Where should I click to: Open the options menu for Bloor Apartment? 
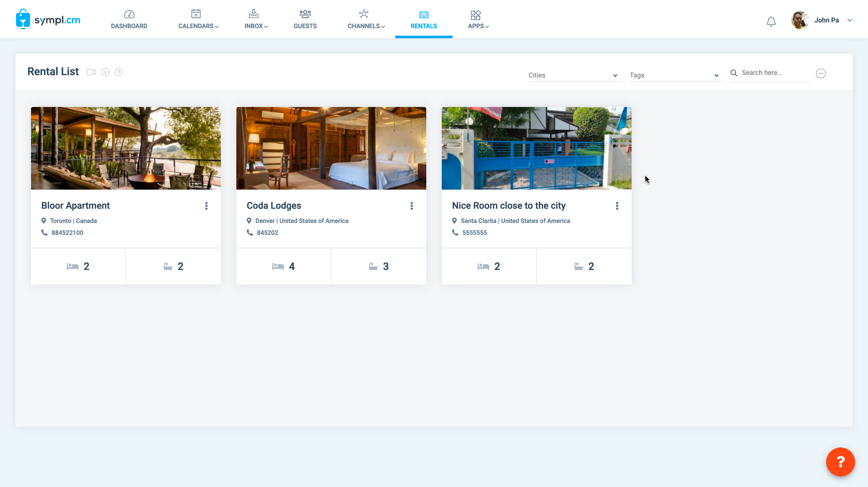206,206
